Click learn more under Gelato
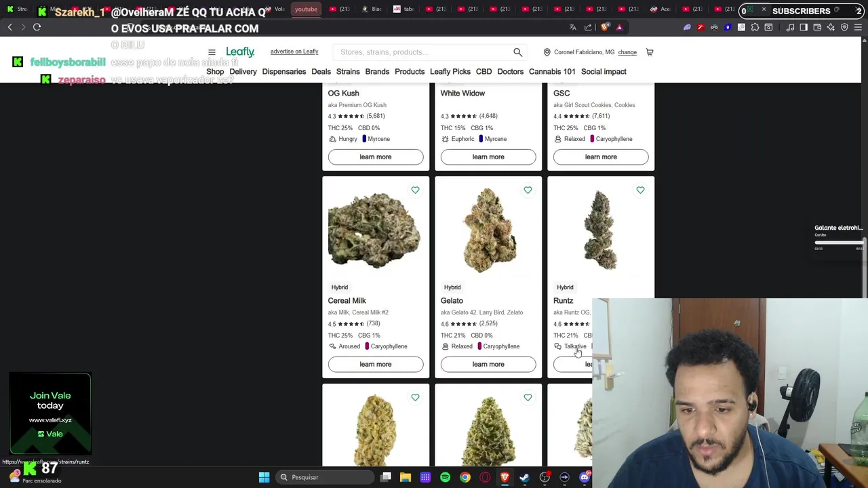 [488, 365]
